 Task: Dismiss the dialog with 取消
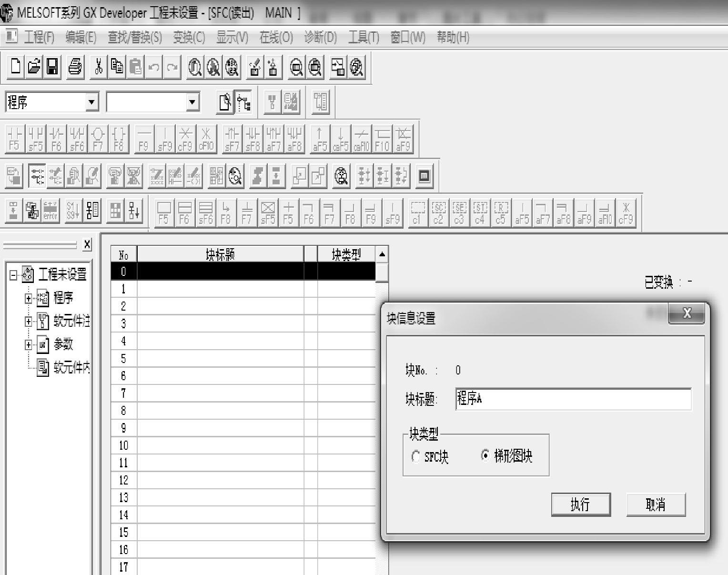tap(656, 504)
